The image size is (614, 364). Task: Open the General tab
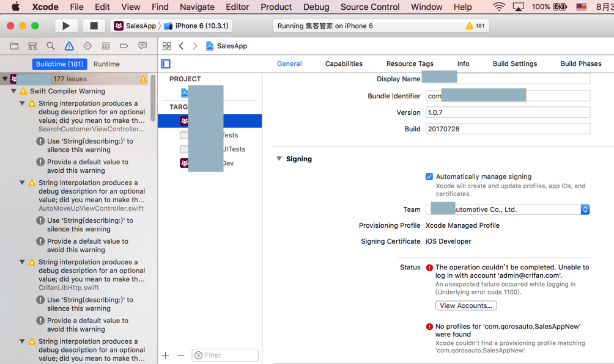[x=289, y=64]
